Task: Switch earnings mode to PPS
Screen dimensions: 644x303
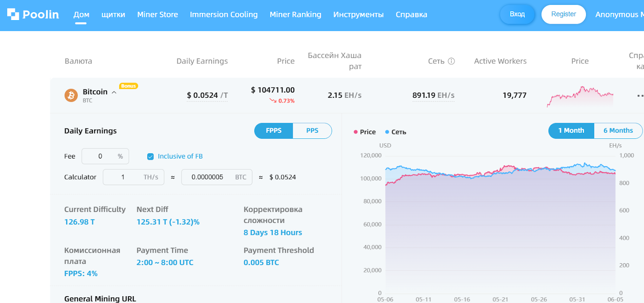Action: [x=312, y=131]
